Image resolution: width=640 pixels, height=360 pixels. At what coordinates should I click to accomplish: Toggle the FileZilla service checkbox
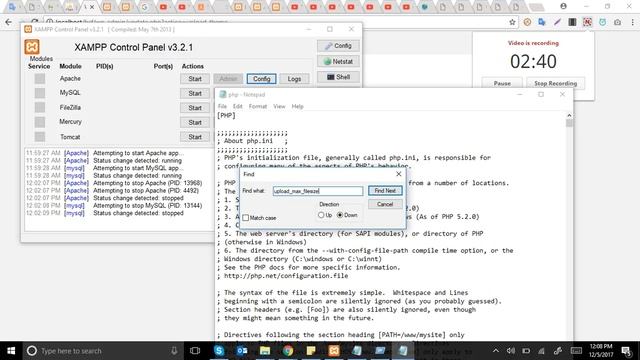tap(40, 108)
